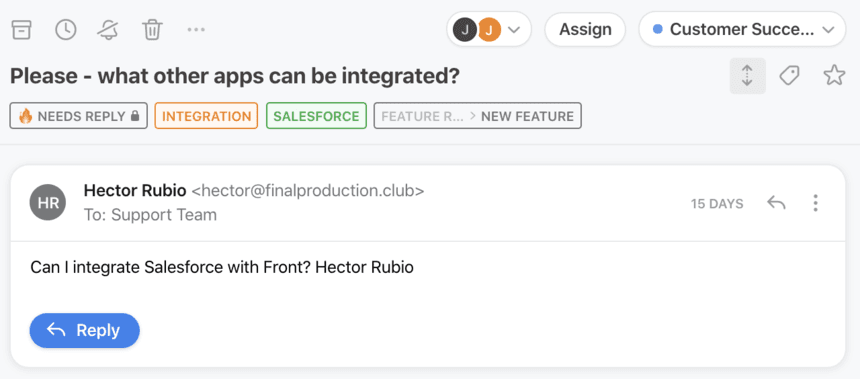Move the conversation to trash
Screen dimensions: 860x379
(151, 30)
